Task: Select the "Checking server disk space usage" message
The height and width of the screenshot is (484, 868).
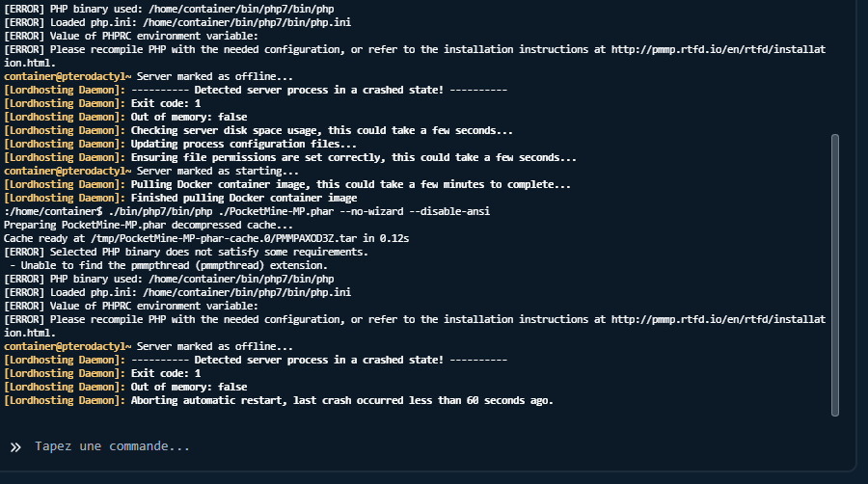Action: 258,130
